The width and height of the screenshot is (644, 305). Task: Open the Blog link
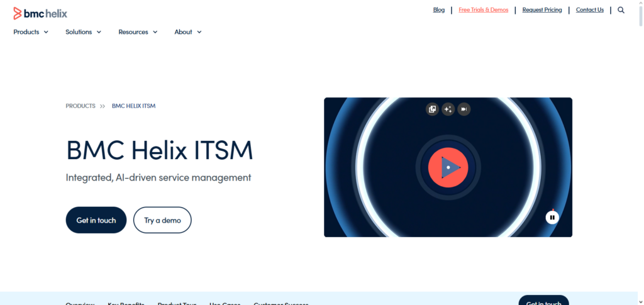[438, 10]
